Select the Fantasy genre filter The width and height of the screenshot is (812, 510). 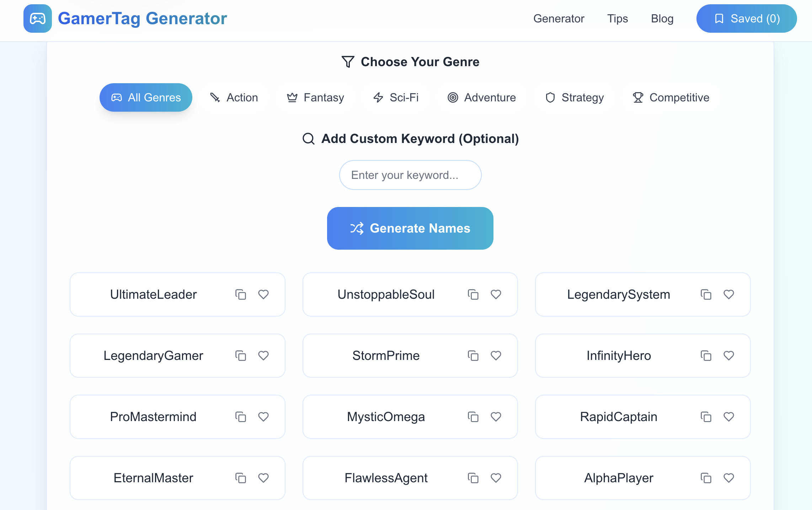tap(316, 97)
